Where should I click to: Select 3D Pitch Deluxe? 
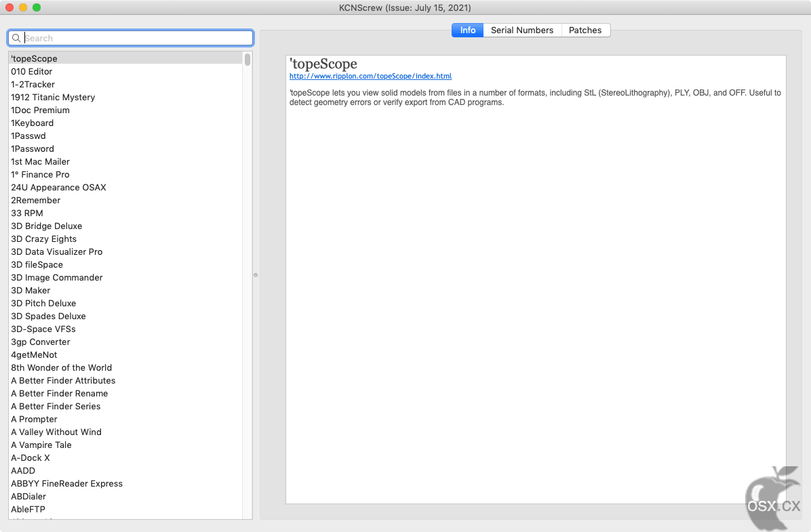125,304
